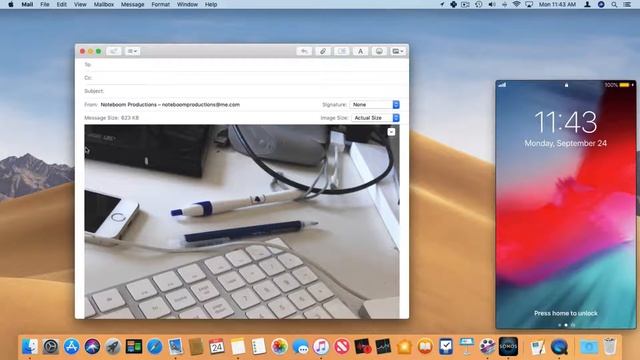The height and width of the screenshot is (360, 640).
Task: Open Reminders from the Dock
Action: [258, 347]
